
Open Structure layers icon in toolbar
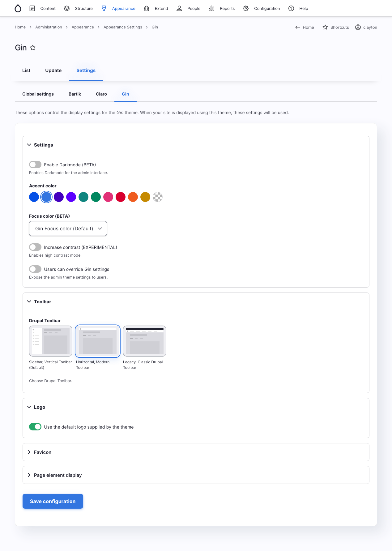67,8
